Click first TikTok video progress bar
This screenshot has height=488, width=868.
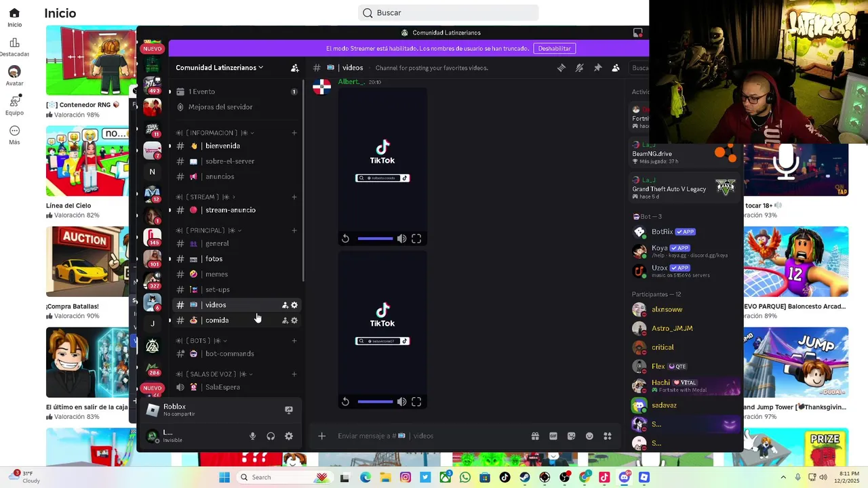coord(375,239)
